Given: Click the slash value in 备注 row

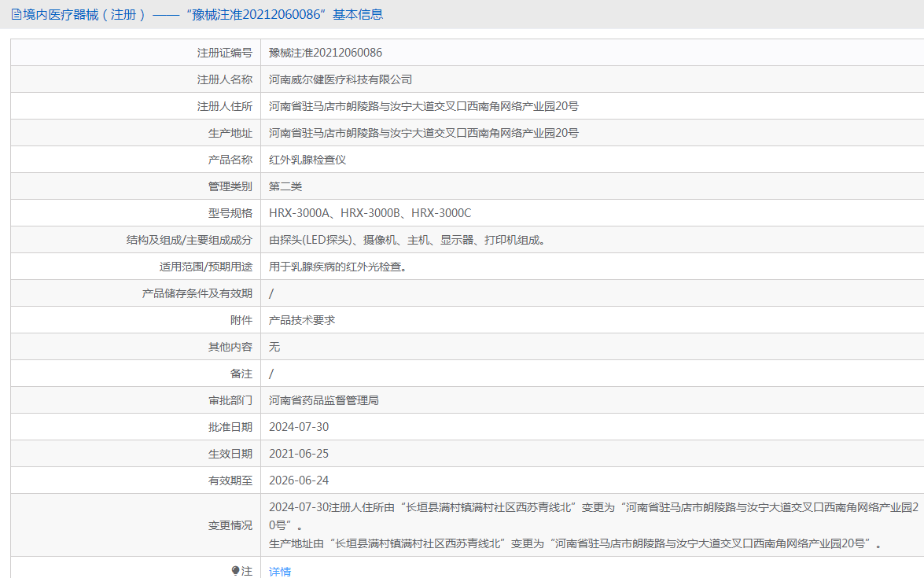Looking at the screenshot, I should click(271, 374).
